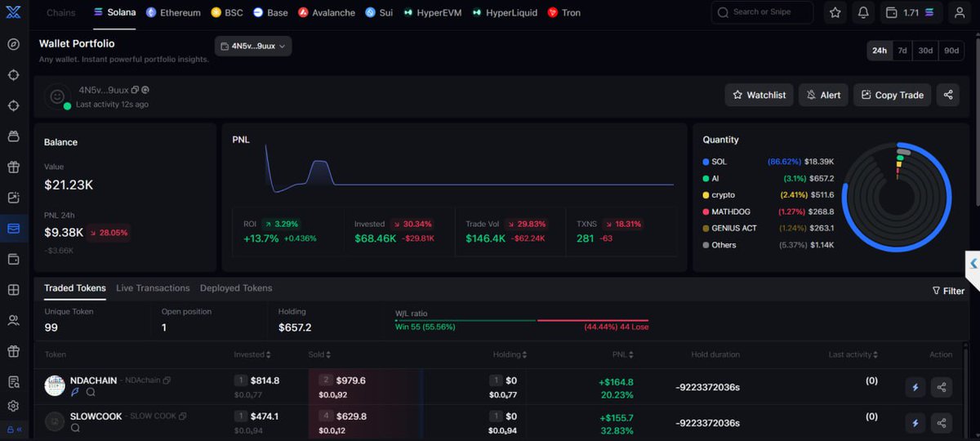980x441 pixels.
Task: Switch to the Base chain tab
Action: tap(270, 12)
